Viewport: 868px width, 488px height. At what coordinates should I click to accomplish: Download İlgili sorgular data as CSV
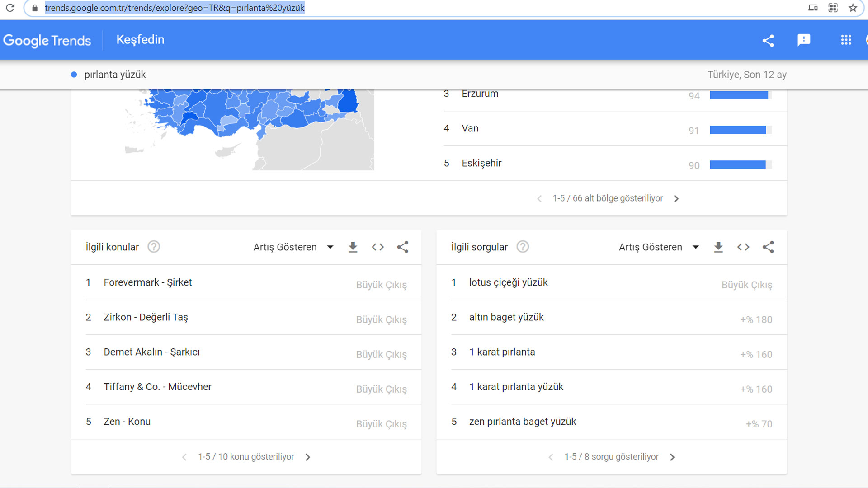(718, 247)
